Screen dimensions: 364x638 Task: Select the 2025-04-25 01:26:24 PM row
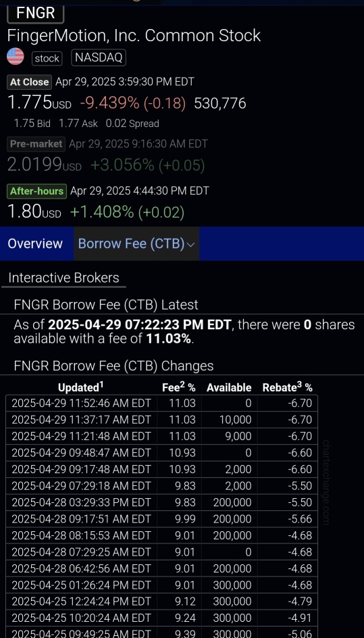click(162, 585)
